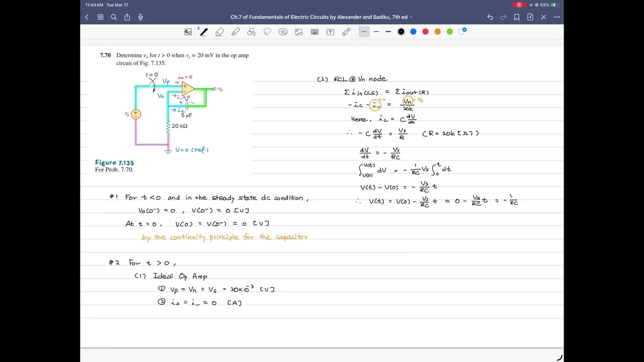Tap the problem number 7.70
644x362 pixels.
point(105,55)
